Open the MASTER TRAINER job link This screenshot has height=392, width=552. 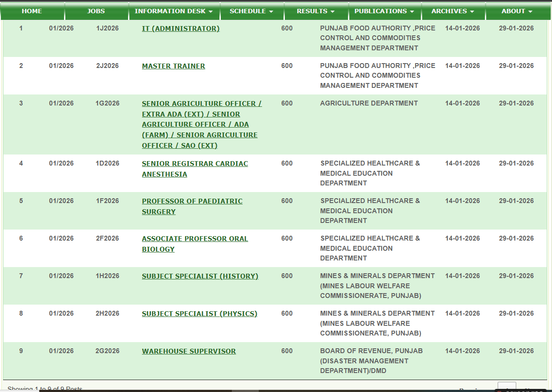(173, 65)
